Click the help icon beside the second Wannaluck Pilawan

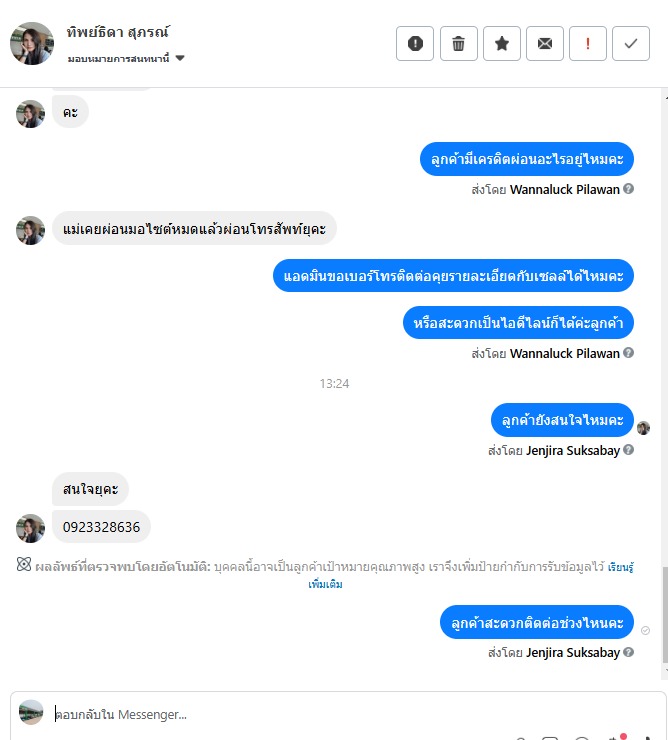pos(628,353)
